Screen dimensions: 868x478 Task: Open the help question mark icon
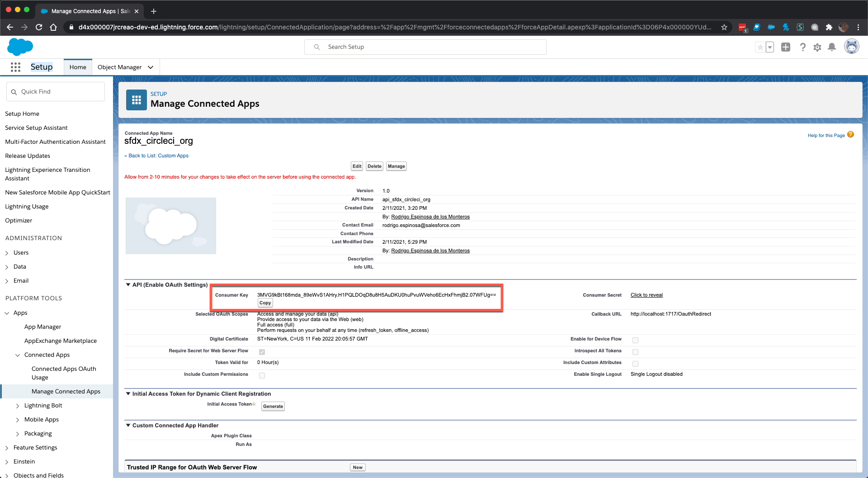(x=803, y=47)
